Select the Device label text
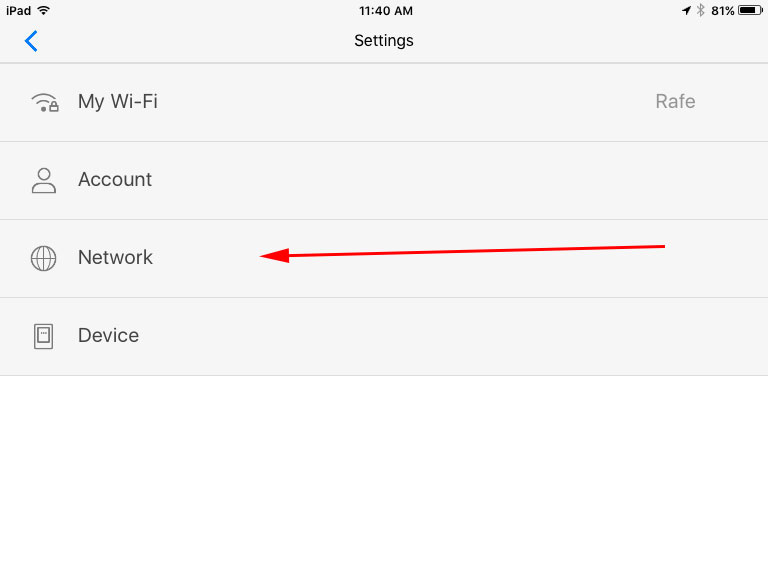The image size is (768, 565). [108, 336]
